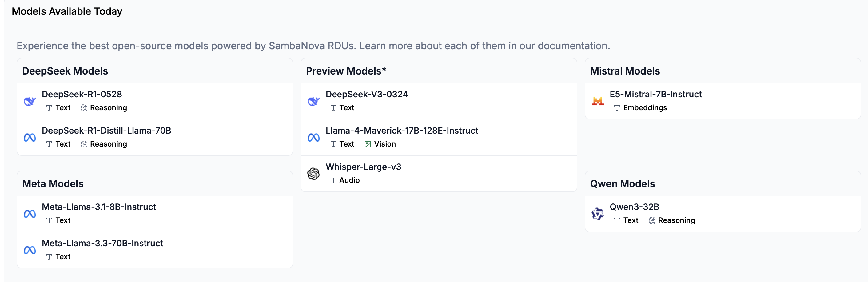Image resolution: width=868 pixels, height=282 pixels.
Task: Open Llama-4-Maverick-17B-128E-Instruct model title
Action: click(402, 131)
